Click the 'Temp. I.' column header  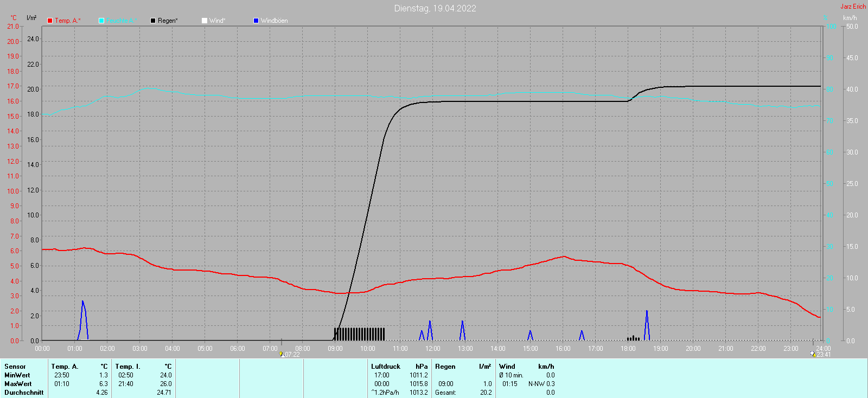(127, 367)
